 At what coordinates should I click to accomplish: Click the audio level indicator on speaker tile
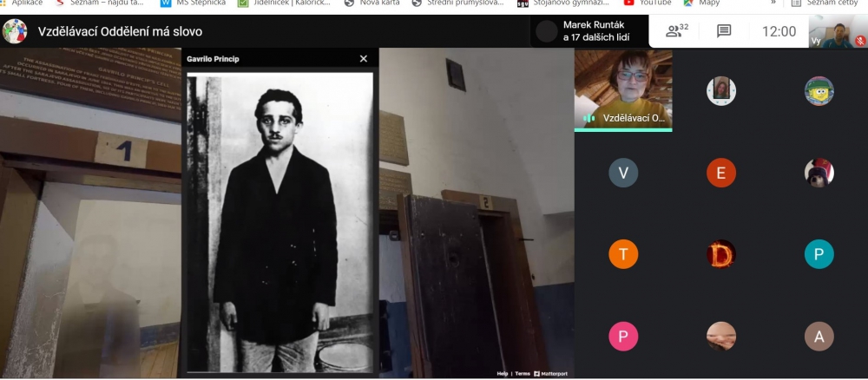589,118
